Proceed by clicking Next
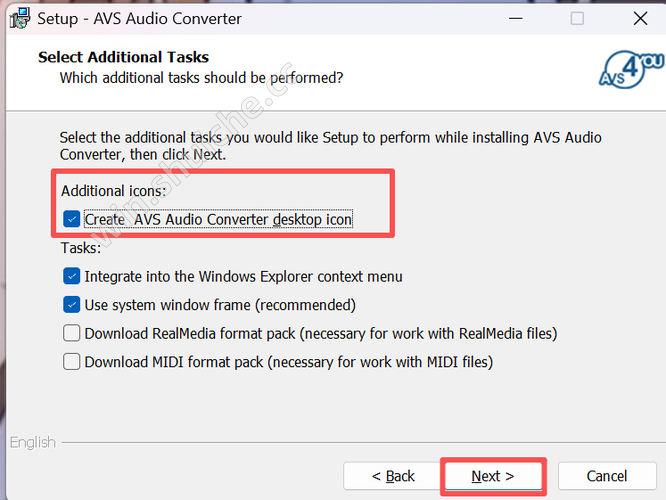This screenshot has height=500, width=666. click(492, 476)
